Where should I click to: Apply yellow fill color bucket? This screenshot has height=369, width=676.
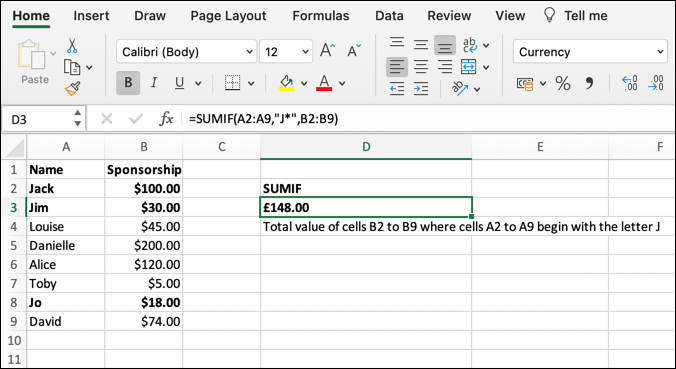point(286,82)
